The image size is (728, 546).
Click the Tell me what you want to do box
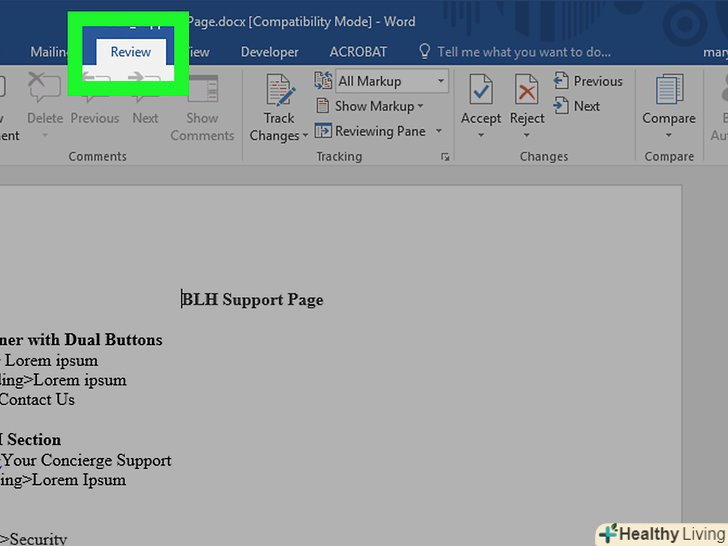coord(524,52)
